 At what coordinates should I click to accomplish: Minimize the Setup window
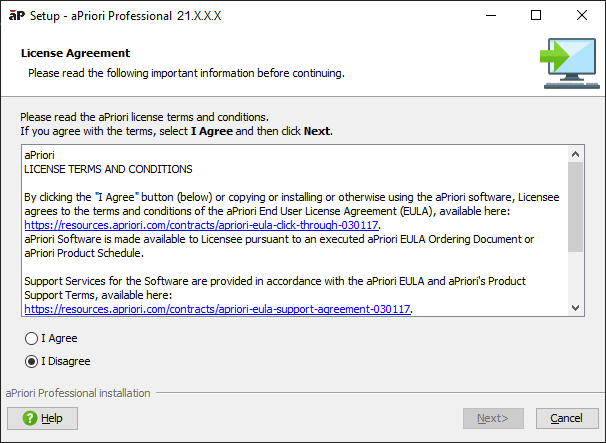coord(490,15)
